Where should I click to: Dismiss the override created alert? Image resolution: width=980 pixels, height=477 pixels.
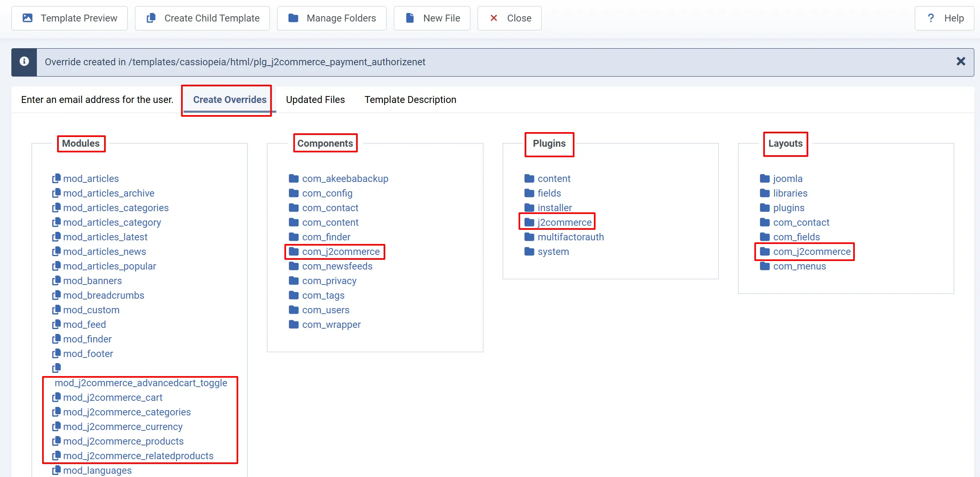coord(961,61)
